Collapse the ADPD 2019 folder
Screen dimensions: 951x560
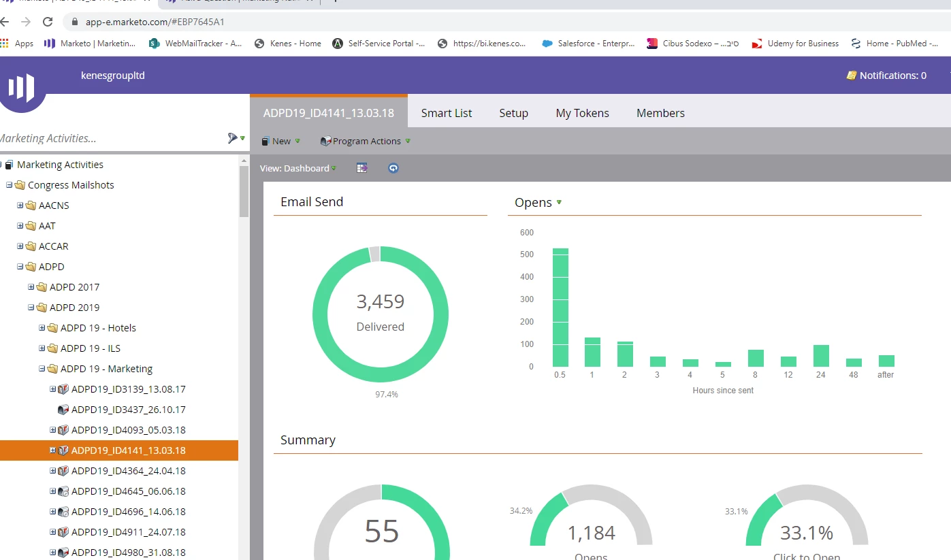click(31, 308)
